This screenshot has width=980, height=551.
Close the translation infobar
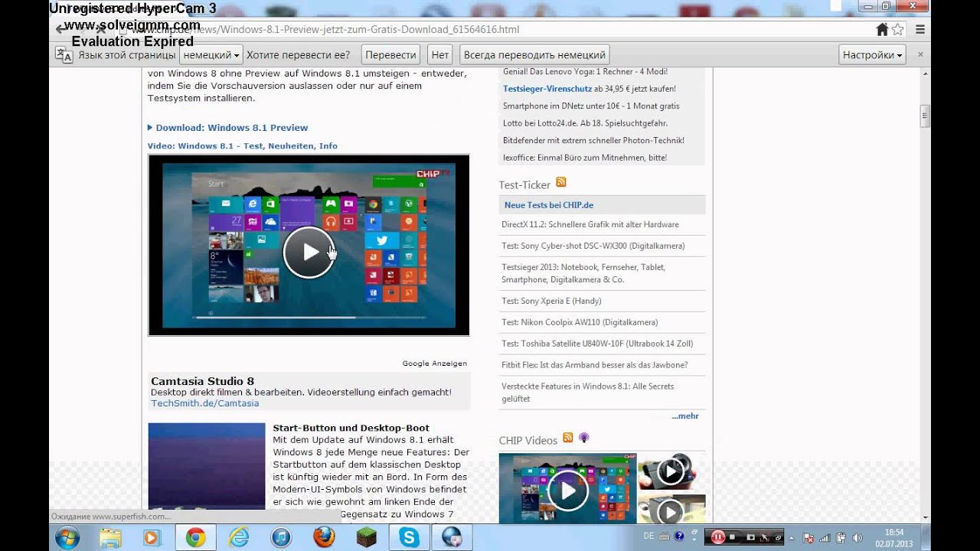coord(920,55)
